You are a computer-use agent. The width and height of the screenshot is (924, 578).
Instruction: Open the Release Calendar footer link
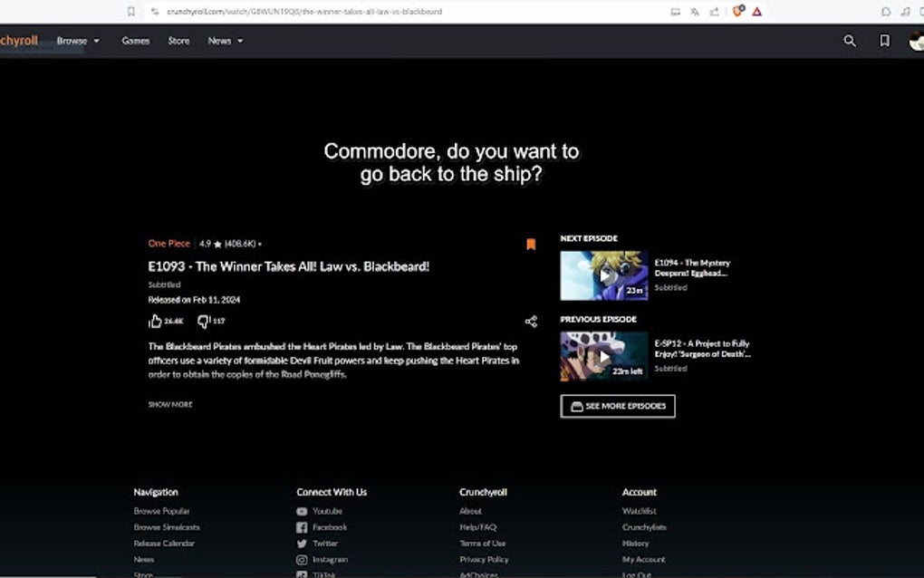[x=163, y=543]
